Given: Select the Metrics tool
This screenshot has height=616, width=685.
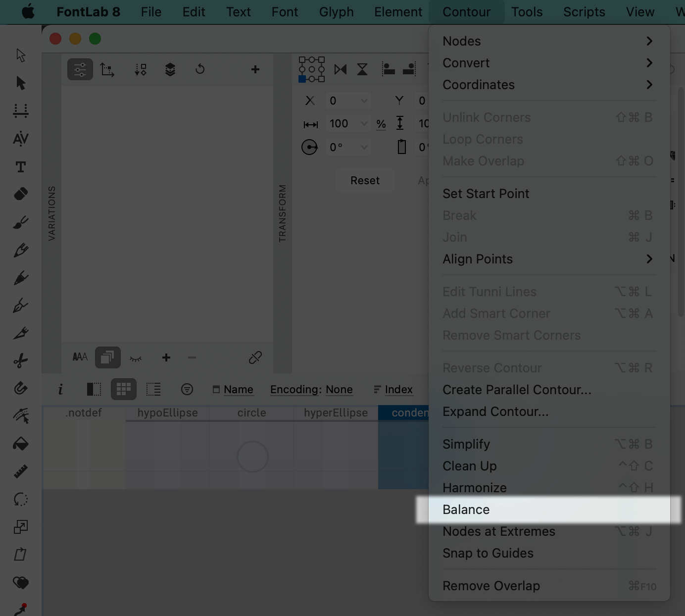Looking at the screenshot, I should (21, 110).
